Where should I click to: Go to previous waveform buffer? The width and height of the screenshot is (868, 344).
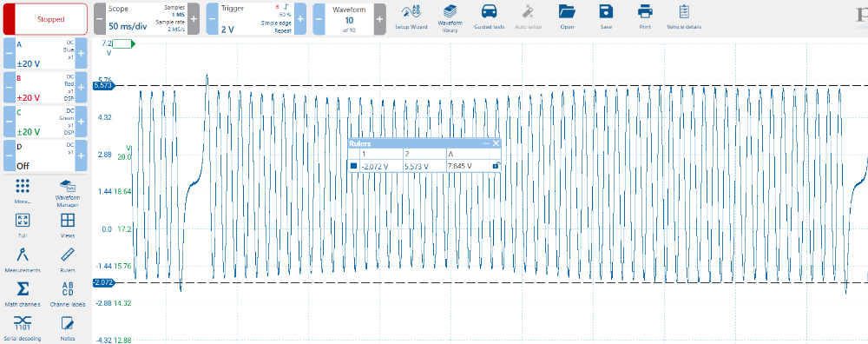[x=319, y=19]
